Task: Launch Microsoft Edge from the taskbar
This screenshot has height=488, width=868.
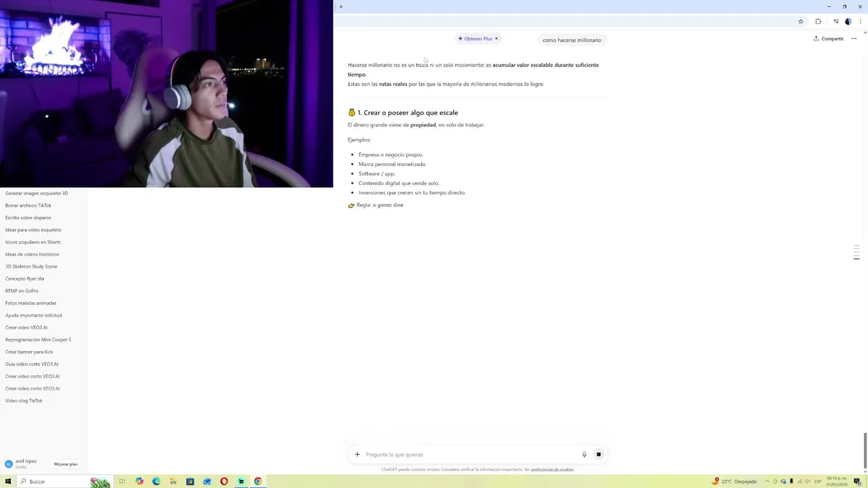Action: [x=156, y=481]
